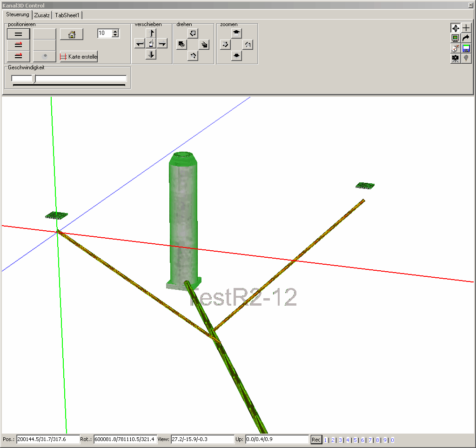Open the TabSheet1 tab
The image size is (476, 448).
click(67, 15)
